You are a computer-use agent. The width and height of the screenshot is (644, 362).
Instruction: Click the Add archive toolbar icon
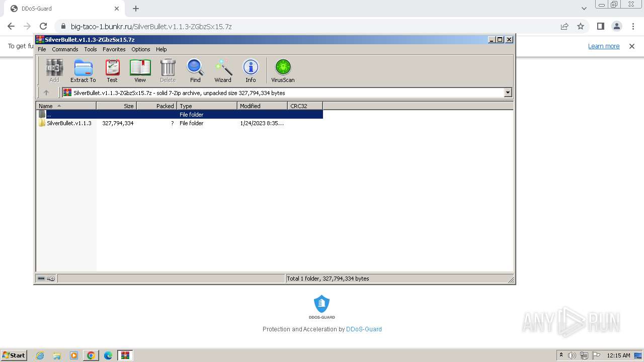pos(54,70)
